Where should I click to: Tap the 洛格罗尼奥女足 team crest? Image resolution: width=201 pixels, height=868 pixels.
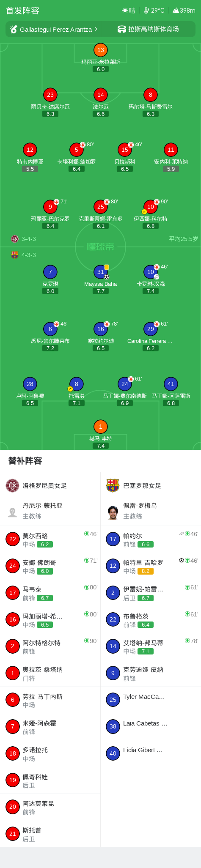pyautogui.click(x=12, y=485)
